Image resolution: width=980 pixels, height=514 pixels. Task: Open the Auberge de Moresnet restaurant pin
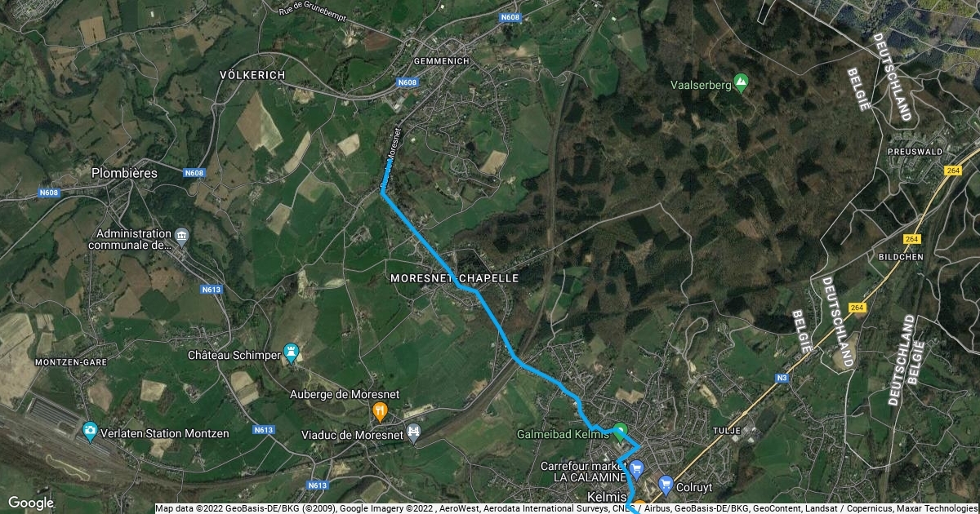(379, 409)
